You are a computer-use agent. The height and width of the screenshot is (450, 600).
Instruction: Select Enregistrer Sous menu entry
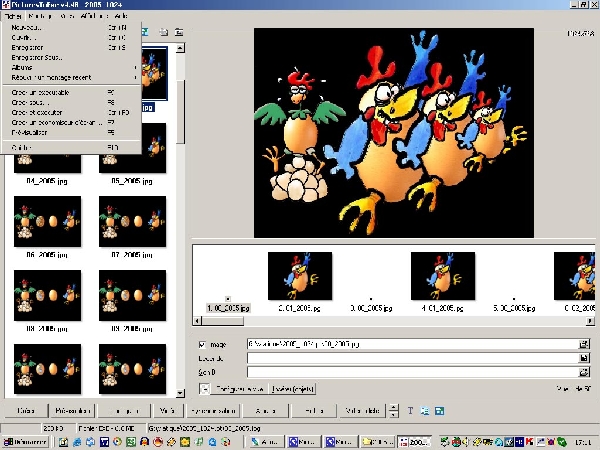coord(71,57)
